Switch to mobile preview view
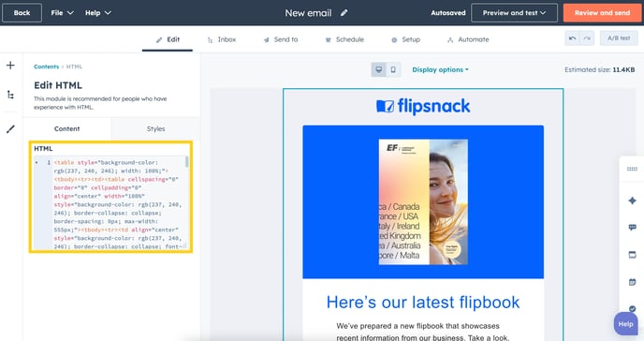The height and width of the screenshot is (341, 644). (x=393, y=69)
